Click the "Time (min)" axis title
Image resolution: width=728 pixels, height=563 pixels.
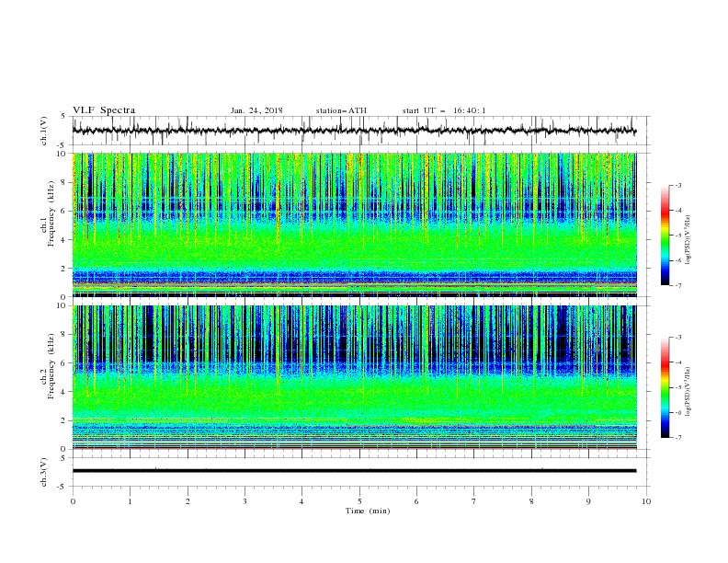click(368, 511)
